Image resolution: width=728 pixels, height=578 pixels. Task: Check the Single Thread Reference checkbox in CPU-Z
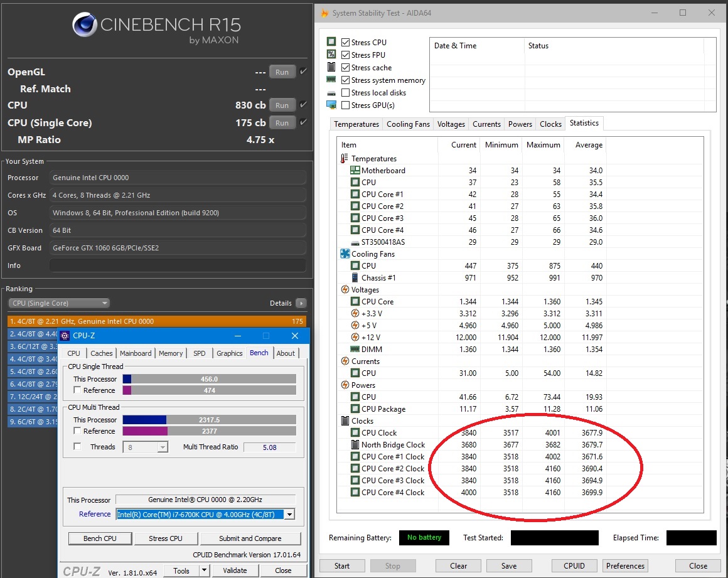(x=78, y=390)
